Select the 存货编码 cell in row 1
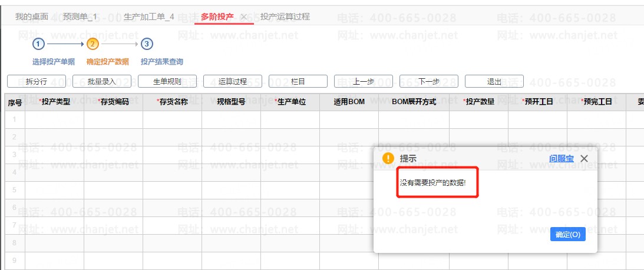644x270 pixels. (113, 119)
